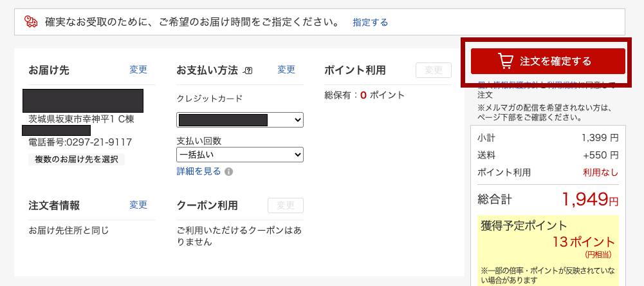
Task: Click 変更 next to お届け先
Action: coord(138,70)
